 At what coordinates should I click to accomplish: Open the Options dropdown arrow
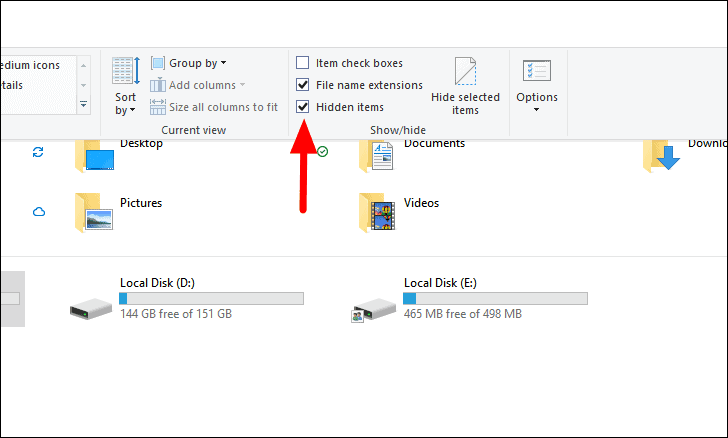pyautogui.click(x=536, y=110)
